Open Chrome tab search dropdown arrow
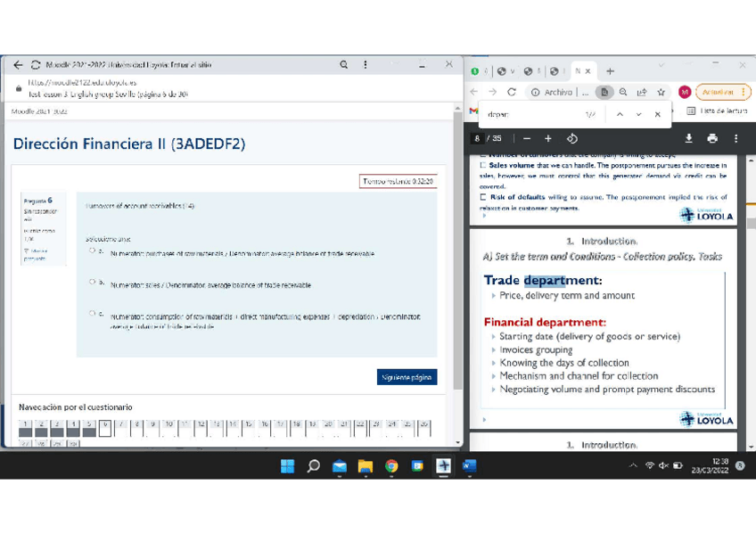This screenshot has width=756, height=534. coord(661,65)
